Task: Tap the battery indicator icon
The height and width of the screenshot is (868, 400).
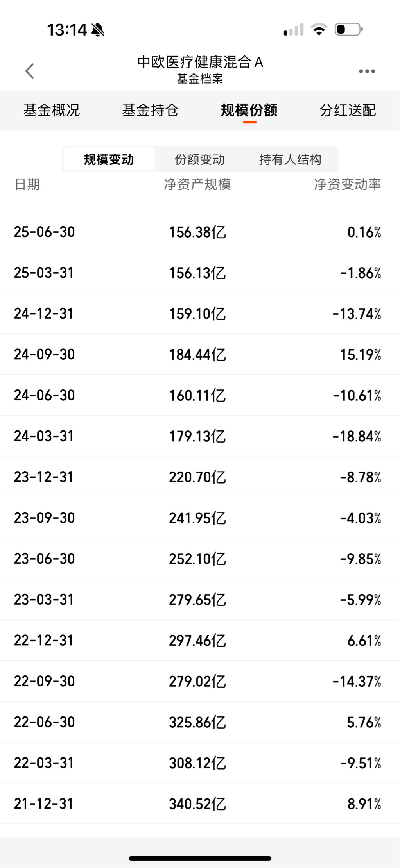Action: click(x=349, y=30)
